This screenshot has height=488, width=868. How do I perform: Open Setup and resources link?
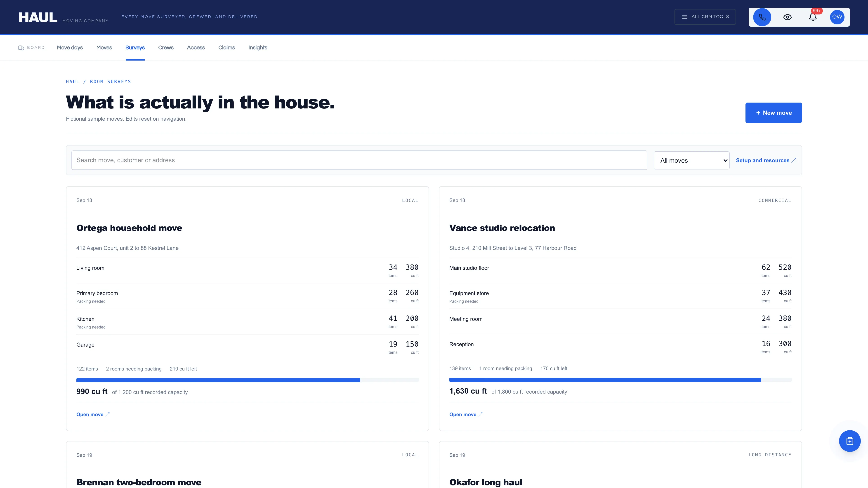click(766, 161)
